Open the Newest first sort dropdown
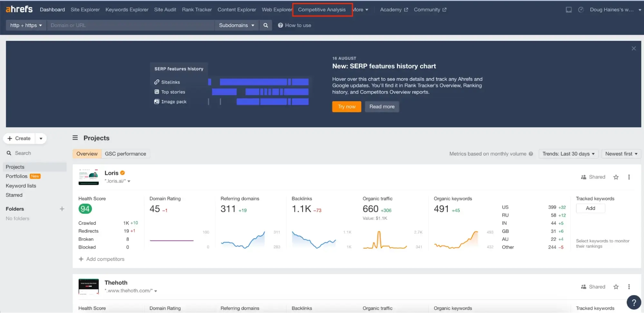This screenshot has width=644, height=313. (x=621, y=154)
